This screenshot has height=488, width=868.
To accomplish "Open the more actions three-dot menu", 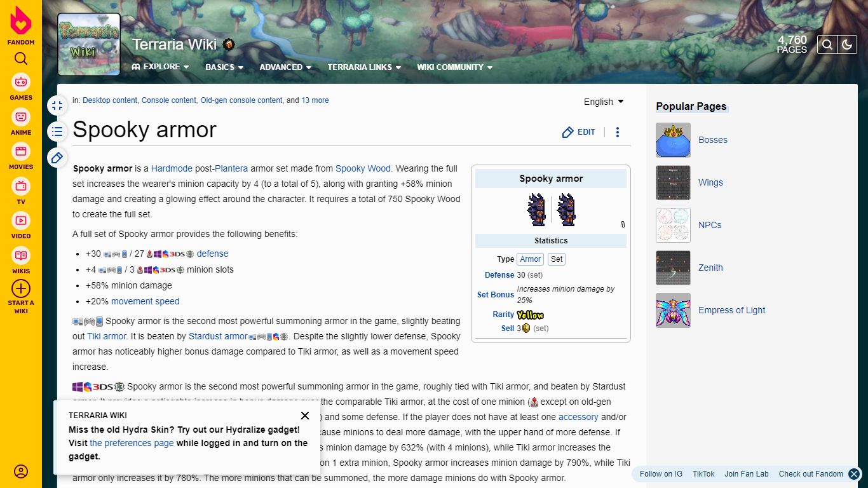I will click(618, 132).
